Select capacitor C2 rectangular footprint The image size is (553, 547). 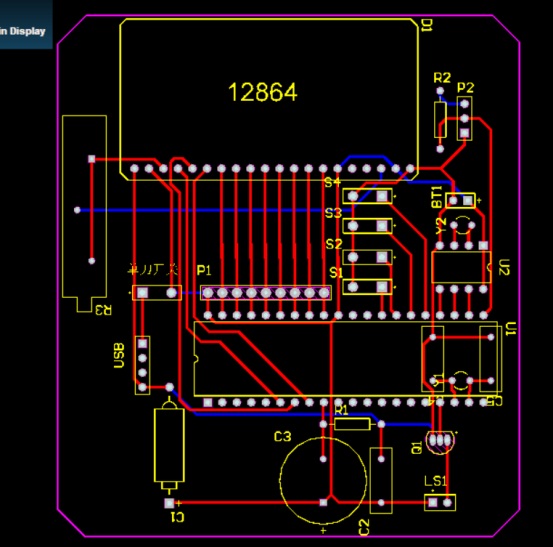pos(381,480)
